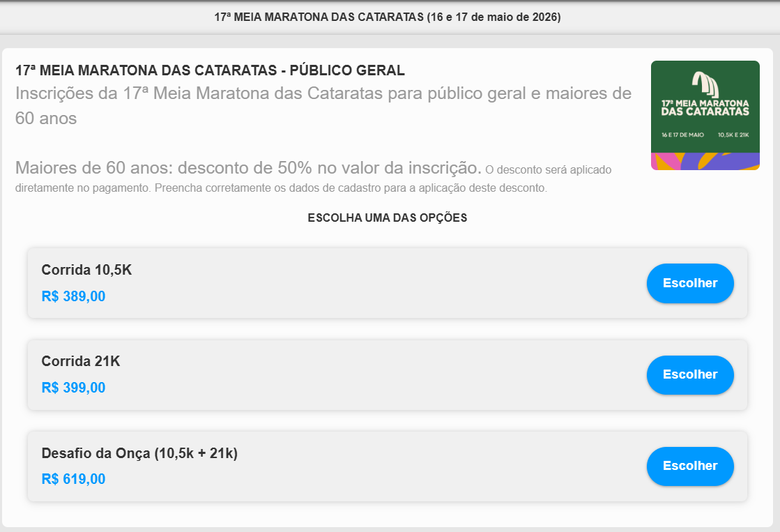Click the top header bar event title
The height and width of the screenshot is (532, 780).
click(388, 17)
